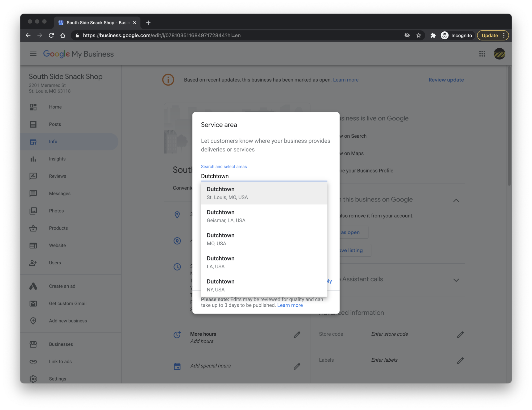The width and height of the screenshot is (532, 410).
Task: Select Dutchtown, MO, USA suggestion
Action: pyautogui.click(x=264, y=239)
